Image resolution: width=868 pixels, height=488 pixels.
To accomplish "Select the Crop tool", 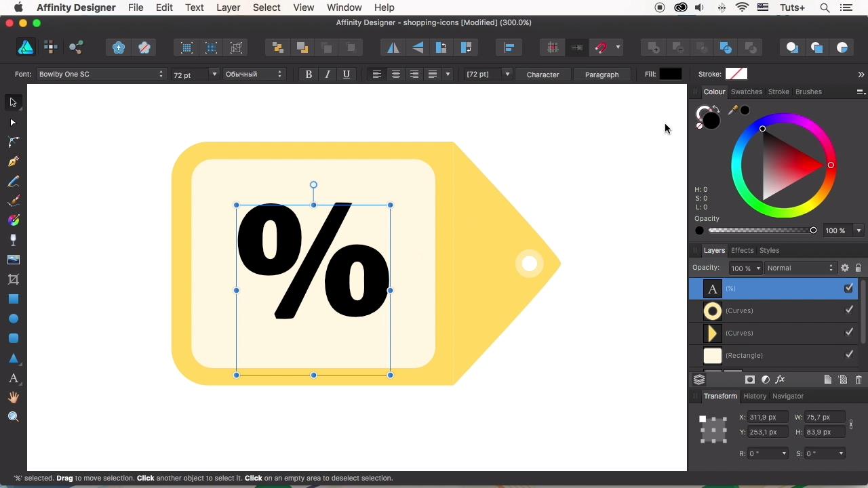I will point(13,279).
